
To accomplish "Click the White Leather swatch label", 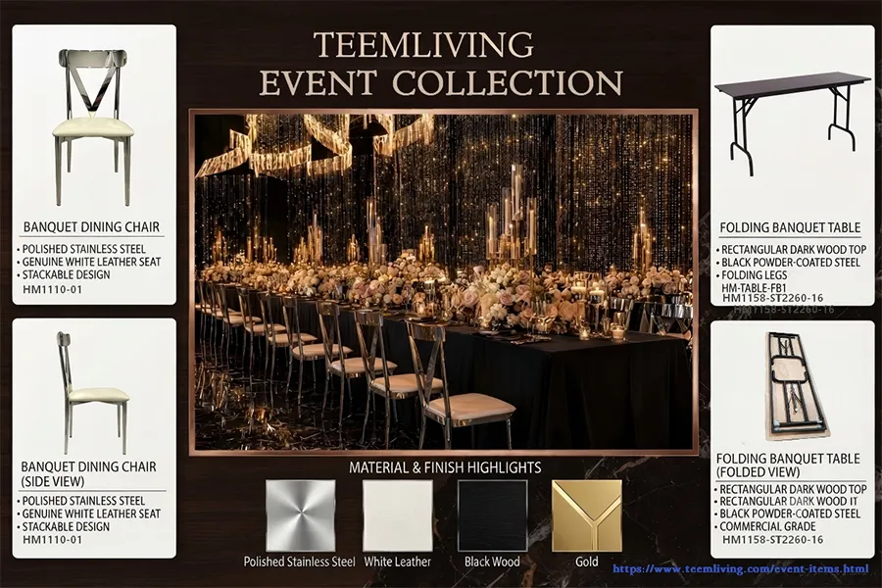I will pyautogui.click(x=398, y=562).
